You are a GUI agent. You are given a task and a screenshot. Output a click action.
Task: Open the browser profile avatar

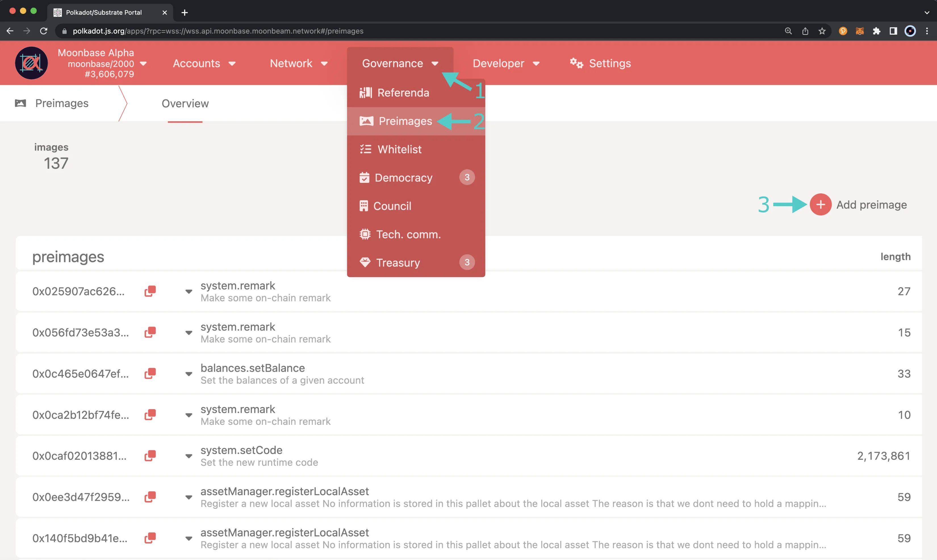tap(910, 31)
